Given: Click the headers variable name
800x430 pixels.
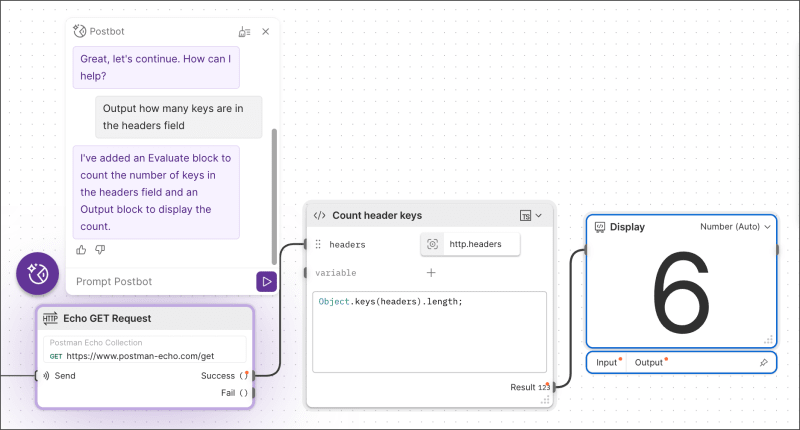Looking at the screenshot, I should (x=347, y=245).
